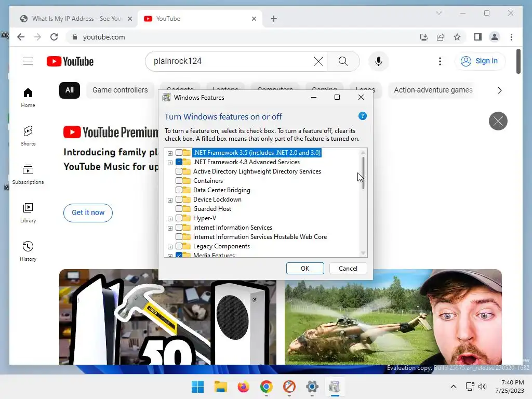Screen dimensions: 532x399
Task: Enable Hyper-V checkbox
Action: 179,218
